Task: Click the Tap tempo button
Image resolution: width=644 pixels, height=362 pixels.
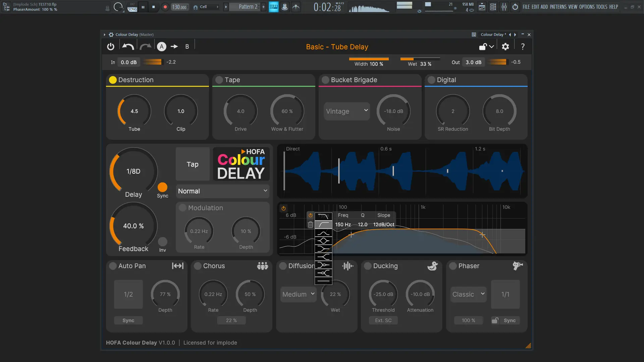Action: point(193,164)
